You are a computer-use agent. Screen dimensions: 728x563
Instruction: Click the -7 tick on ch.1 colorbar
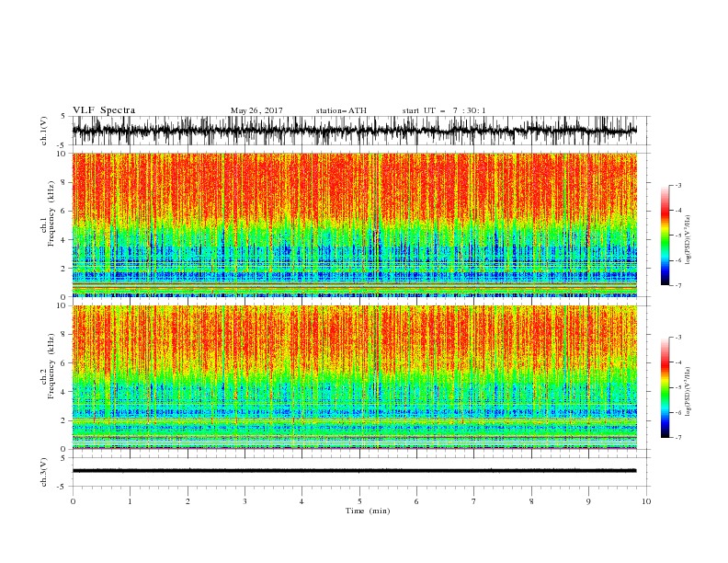(677, 285)
